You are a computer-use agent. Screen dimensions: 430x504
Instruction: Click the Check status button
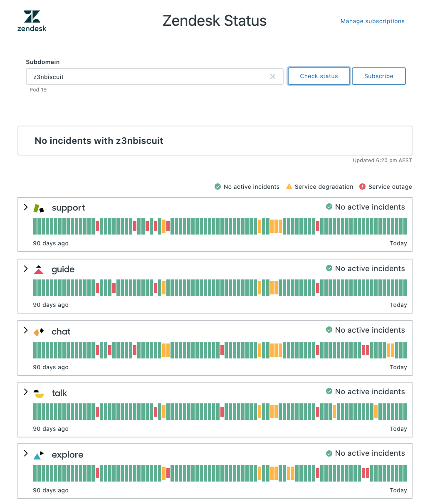click(319, 76)
